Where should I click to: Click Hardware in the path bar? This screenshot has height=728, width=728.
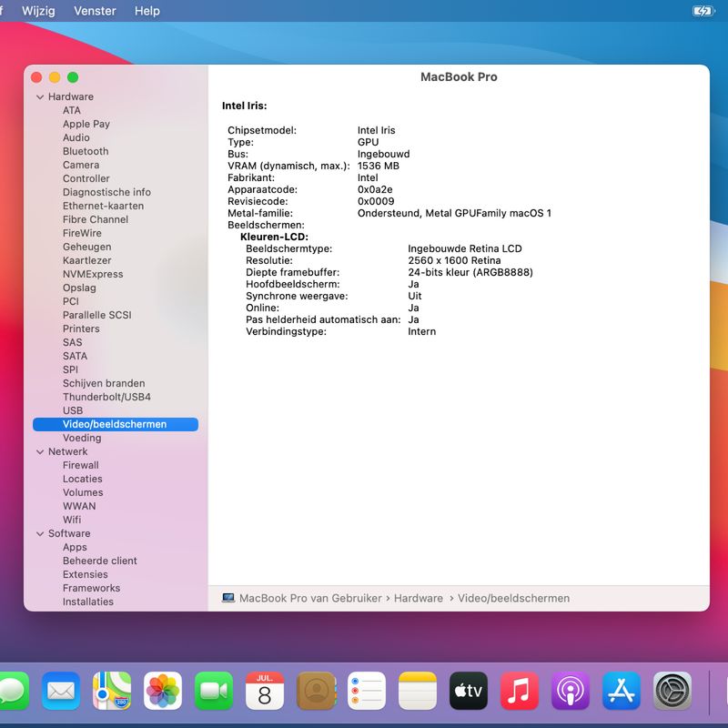tap(418, 599)
